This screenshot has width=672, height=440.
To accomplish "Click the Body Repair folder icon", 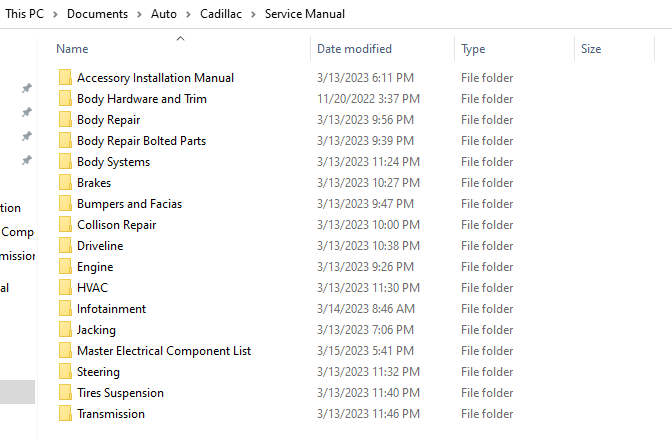I will pos(65,120).
